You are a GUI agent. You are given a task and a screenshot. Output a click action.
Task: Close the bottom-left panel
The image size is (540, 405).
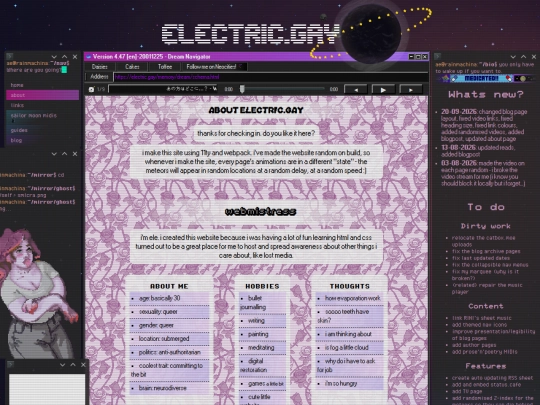[83, 365]
